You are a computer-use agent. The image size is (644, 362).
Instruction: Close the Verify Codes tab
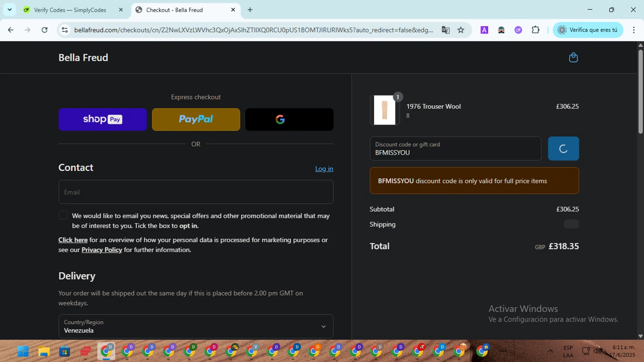tap(121, 10)
